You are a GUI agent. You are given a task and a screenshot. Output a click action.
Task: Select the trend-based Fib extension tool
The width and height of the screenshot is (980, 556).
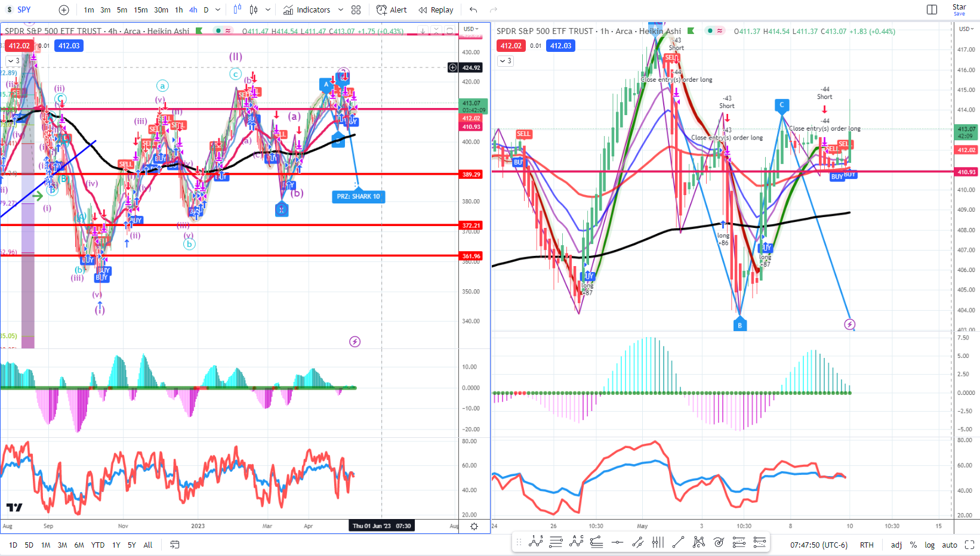click(596, 542)
